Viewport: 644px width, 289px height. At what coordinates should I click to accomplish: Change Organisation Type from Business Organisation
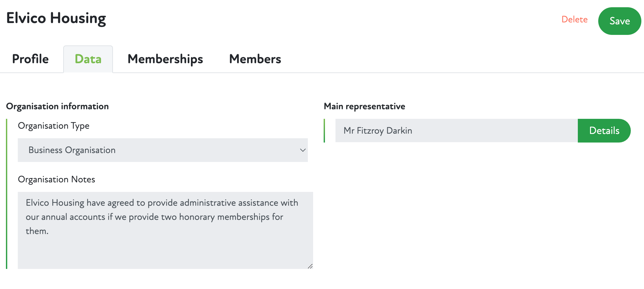coord(163,150)
